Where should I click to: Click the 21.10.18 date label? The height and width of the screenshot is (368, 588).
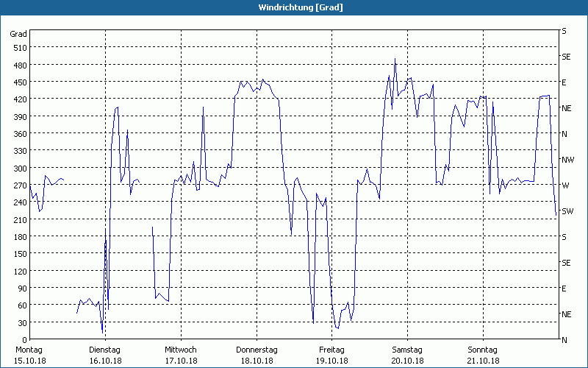click(x=483, y=361)
